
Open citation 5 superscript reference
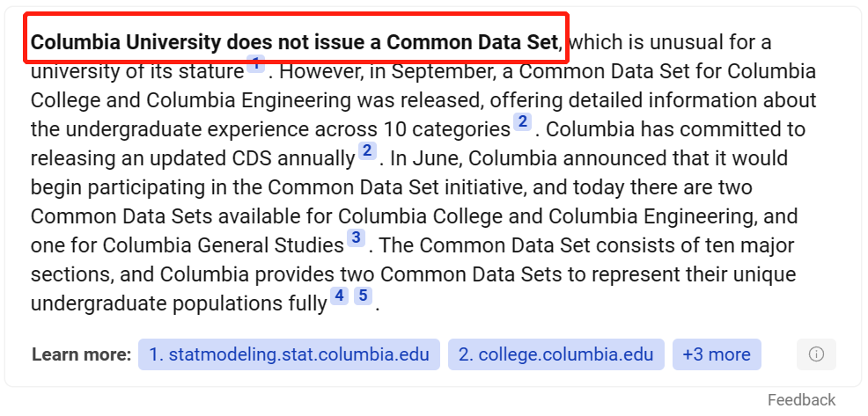pos(363,296)
